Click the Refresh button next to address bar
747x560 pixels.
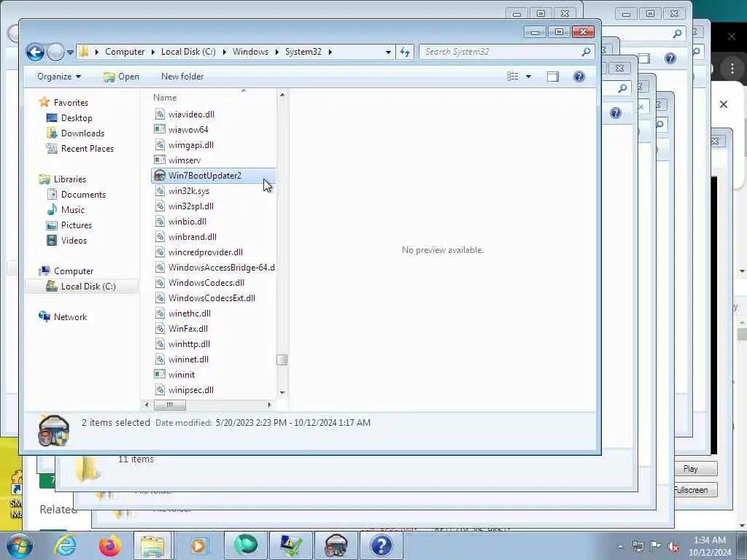click(405, 52)
